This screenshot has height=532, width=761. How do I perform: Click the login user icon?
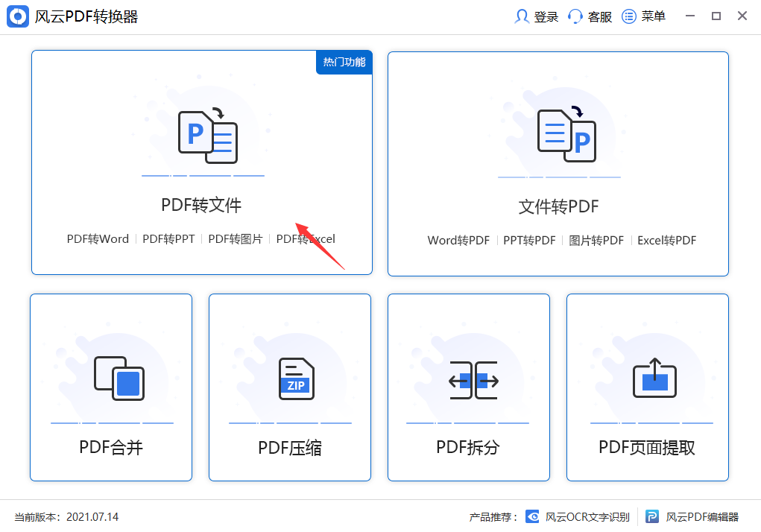click(522, 16)
